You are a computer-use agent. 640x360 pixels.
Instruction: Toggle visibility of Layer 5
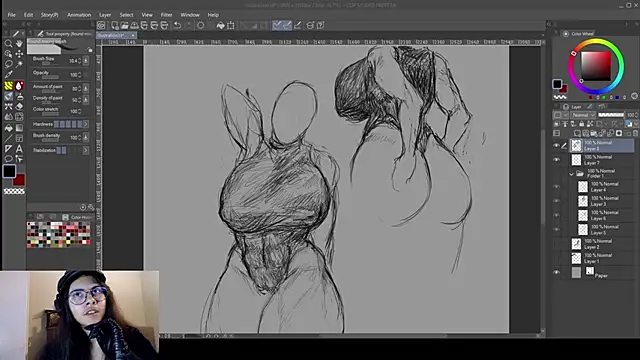click(556, 230)
